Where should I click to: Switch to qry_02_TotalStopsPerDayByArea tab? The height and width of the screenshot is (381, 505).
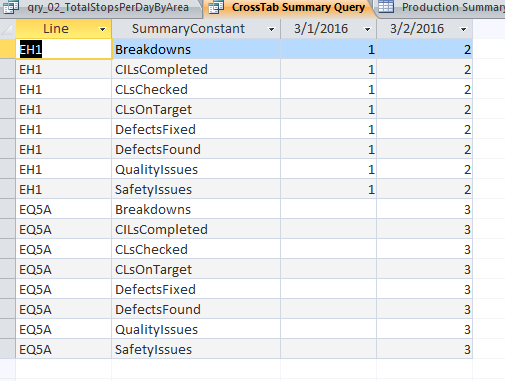(100, 7)
